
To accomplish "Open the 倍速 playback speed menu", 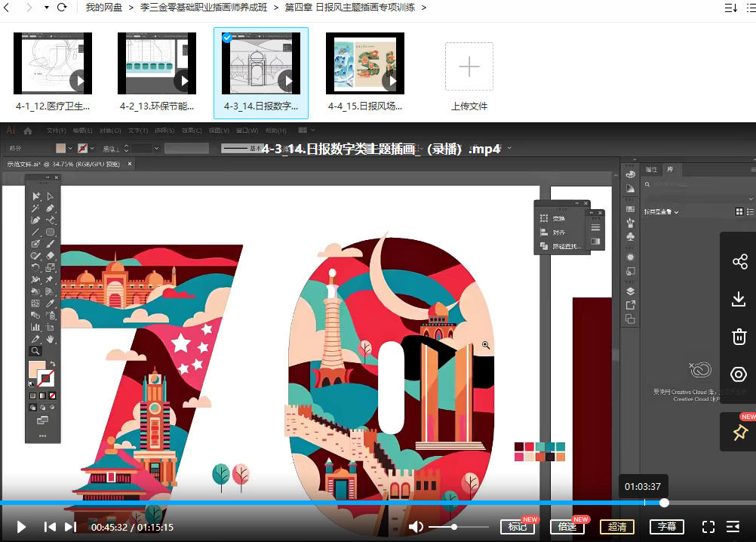I will [567, 527].
